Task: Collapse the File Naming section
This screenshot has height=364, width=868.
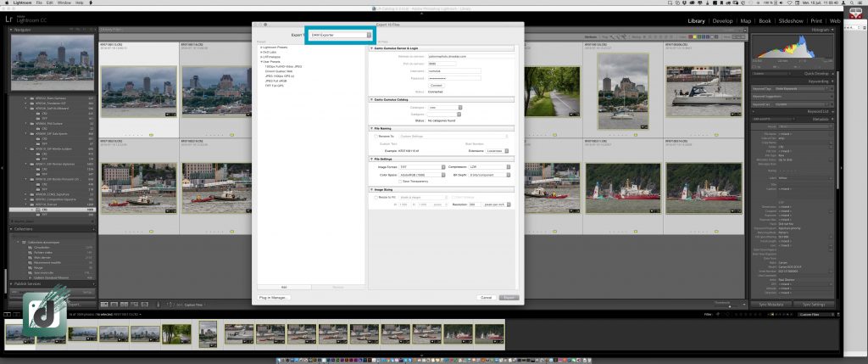Action: [371, 128]
